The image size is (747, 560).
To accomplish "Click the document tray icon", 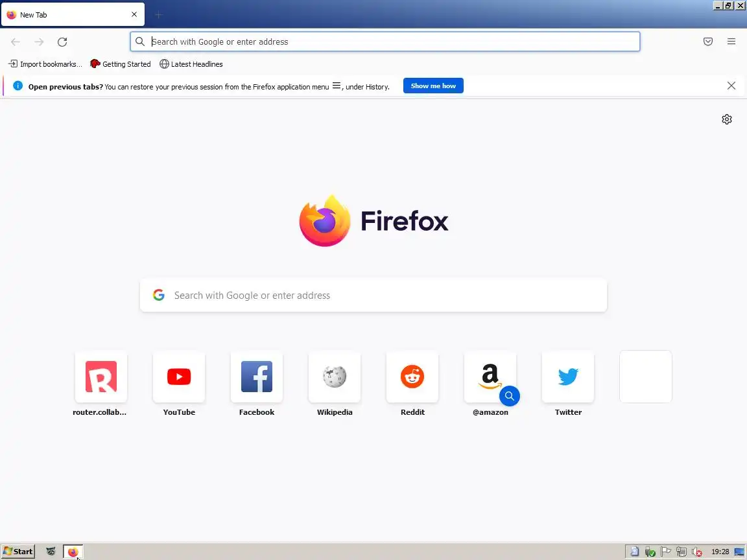I will click(634, 552).
